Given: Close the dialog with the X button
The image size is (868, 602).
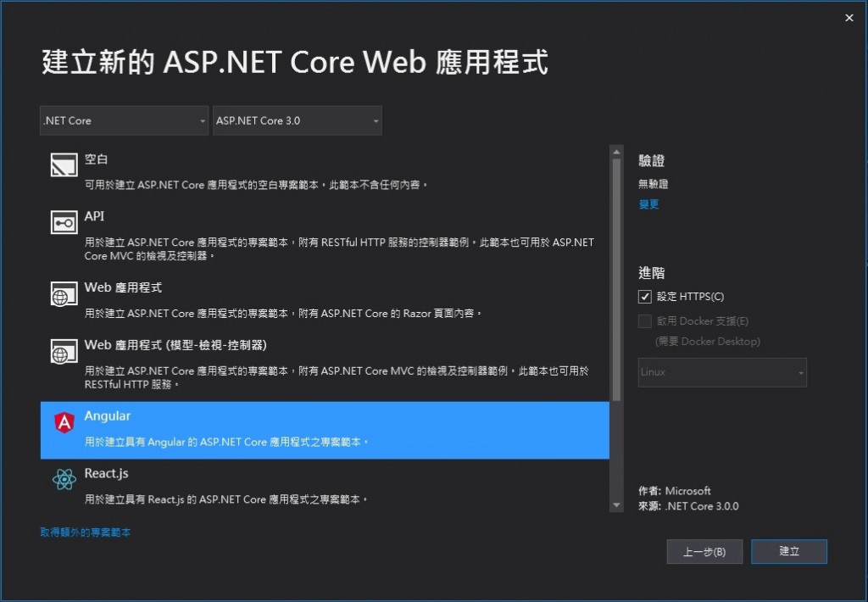Looking at the screenshot, I should coord(849,18).
